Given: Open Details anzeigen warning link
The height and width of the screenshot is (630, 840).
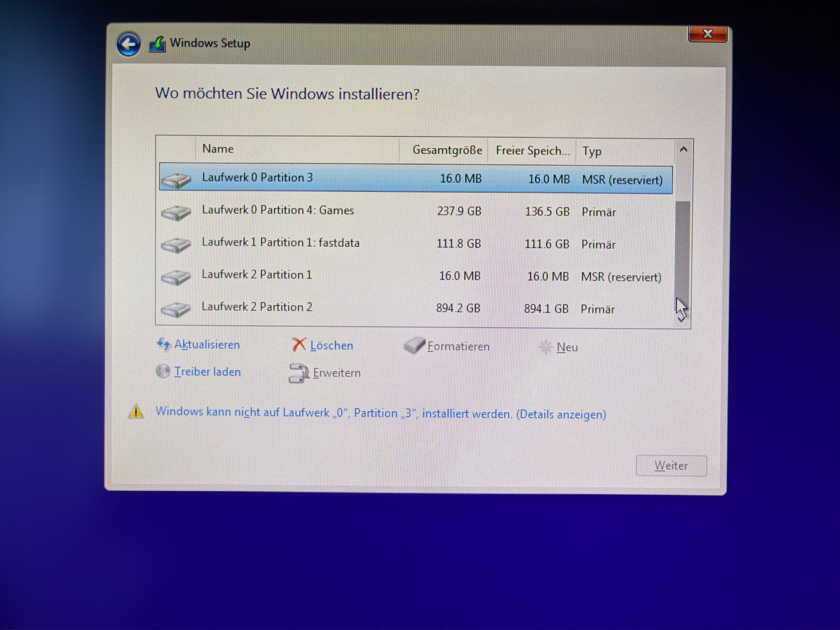Looking at the screenshot, I should [x=561, y=414].
